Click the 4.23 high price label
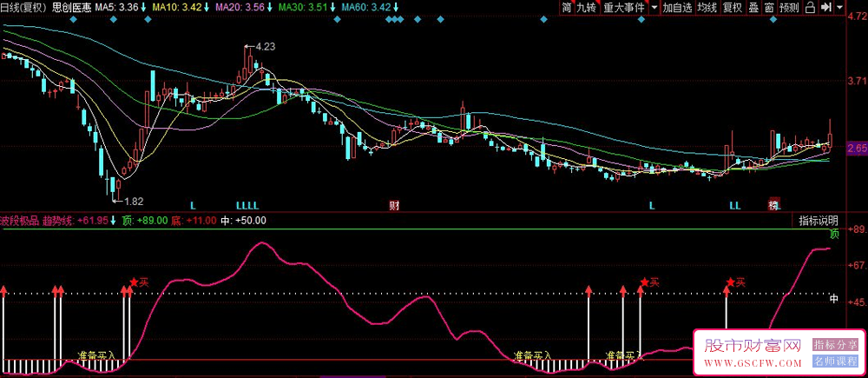 (x=266, y=47)
